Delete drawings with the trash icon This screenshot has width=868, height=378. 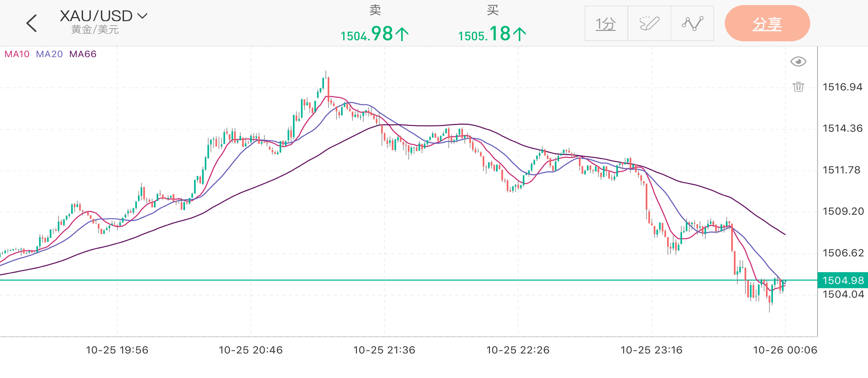(798, 87)
